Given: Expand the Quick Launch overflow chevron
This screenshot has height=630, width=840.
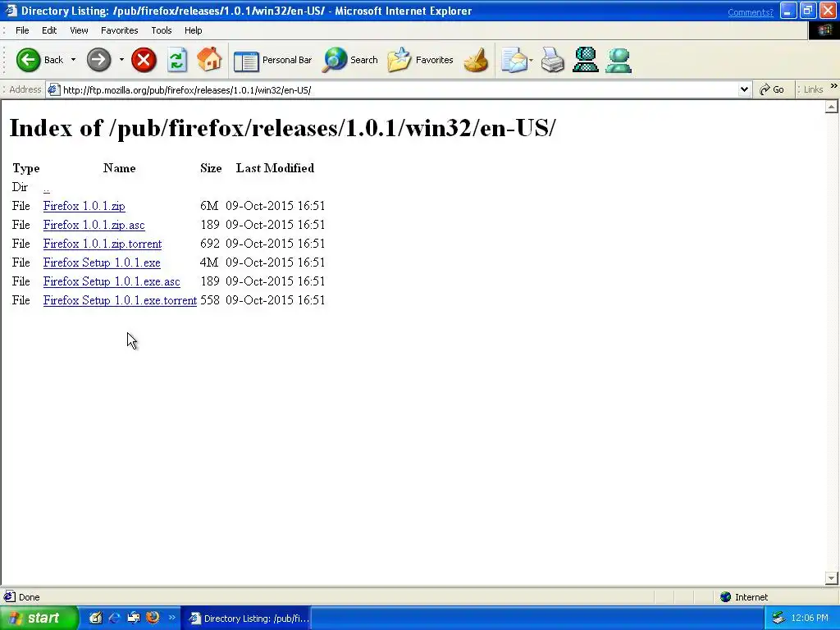Looking at the screenshot, I should 172,618.
